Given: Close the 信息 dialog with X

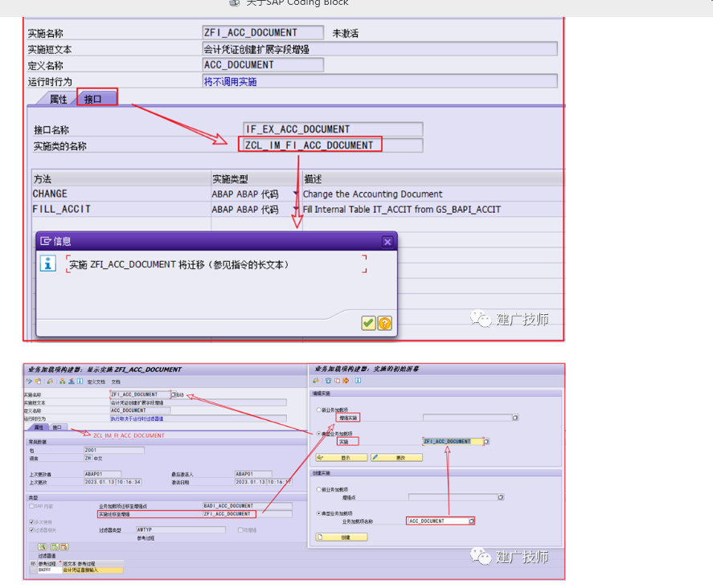Looking at the screenshot, I should coord(387,242).
